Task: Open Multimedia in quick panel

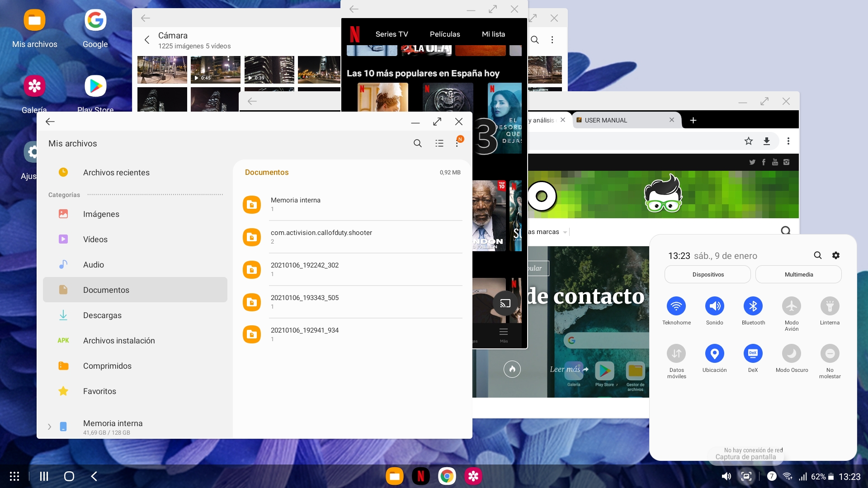Action: click(799, 275)
